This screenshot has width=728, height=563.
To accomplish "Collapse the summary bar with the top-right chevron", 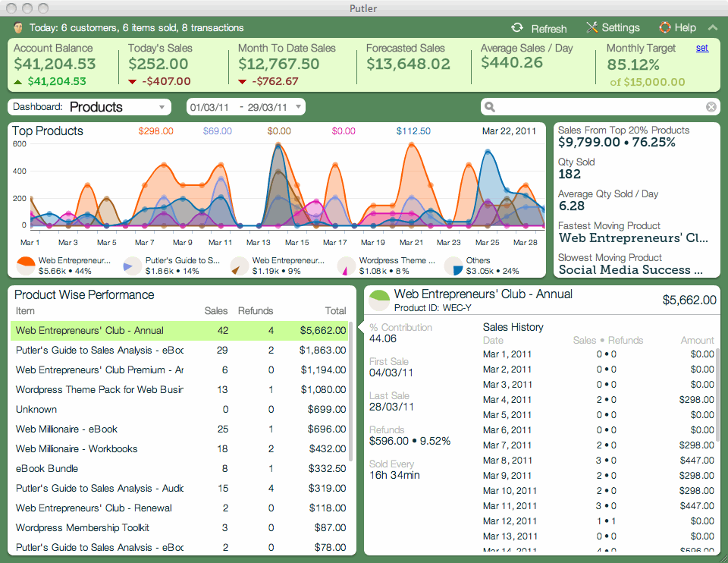I will pos(712,27).
